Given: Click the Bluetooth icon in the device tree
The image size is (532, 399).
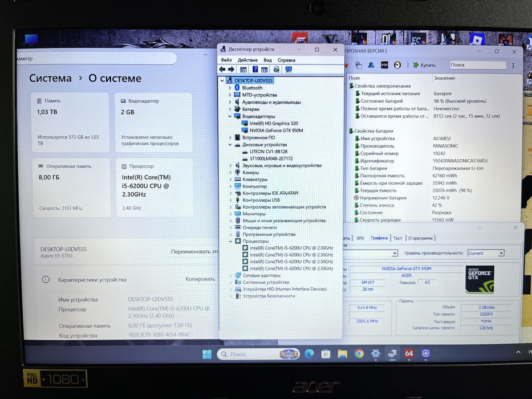Looking at the screenshot, I should [237, 88].
